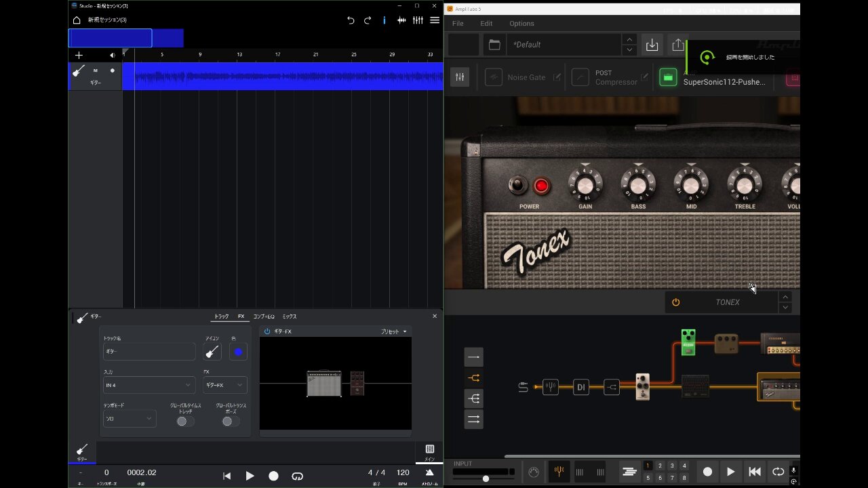Flip the amp POWER toggle switch

(x=519, y=184)
